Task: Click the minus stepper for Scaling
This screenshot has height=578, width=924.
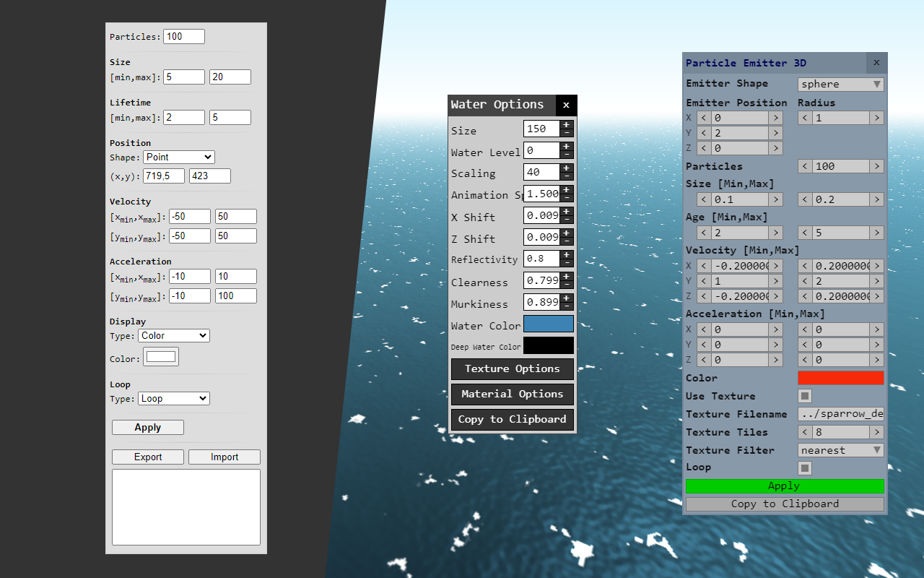Action: (x=567, y=176)
